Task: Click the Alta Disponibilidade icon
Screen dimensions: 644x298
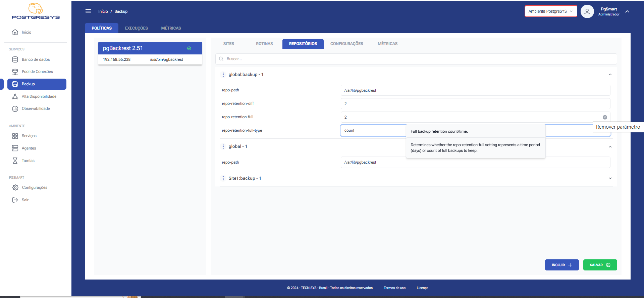Action: tap(15, 96)
